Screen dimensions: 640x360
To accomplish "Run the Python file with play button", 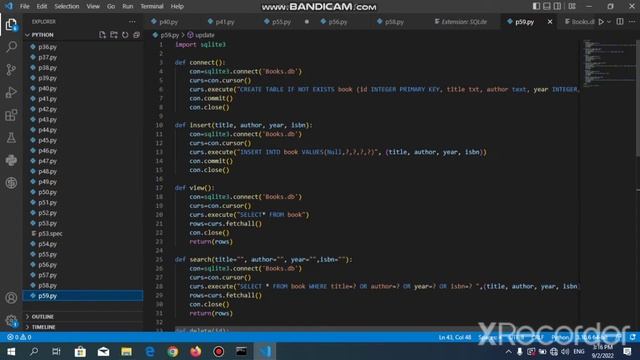I will pos(601,22).
